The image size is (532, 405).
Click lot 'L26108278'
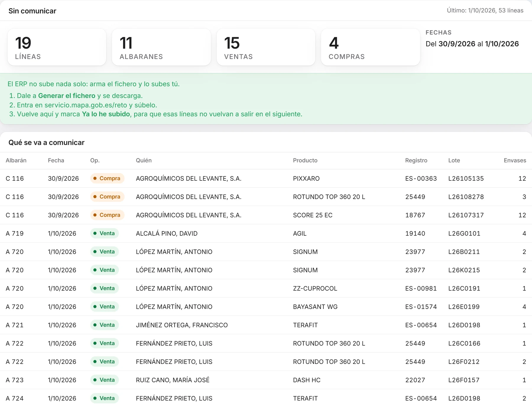(x=466, y=197)
